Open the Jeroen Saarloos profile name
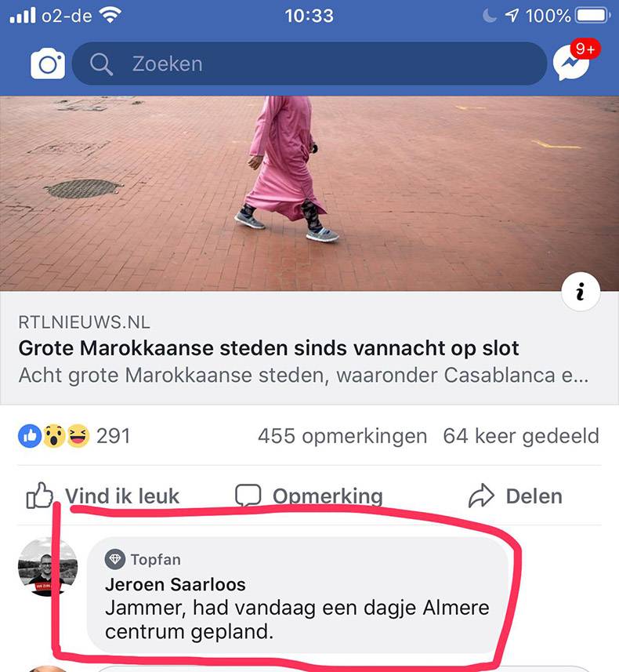 [176, 585]
